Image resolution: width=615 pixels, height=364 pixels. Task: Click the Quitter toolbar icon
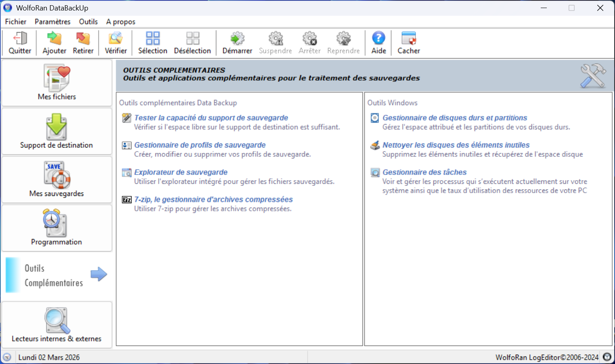20,39
